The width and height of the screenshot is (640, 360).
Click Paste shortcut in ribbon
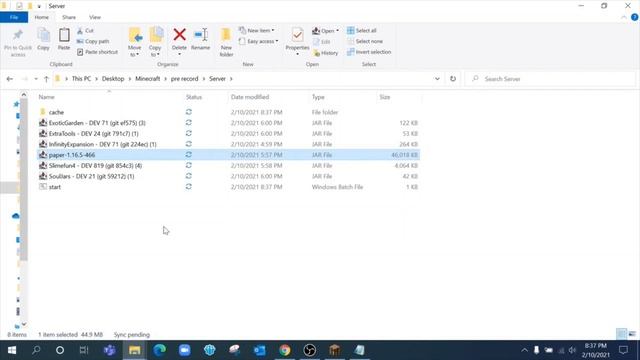[98, 52]
